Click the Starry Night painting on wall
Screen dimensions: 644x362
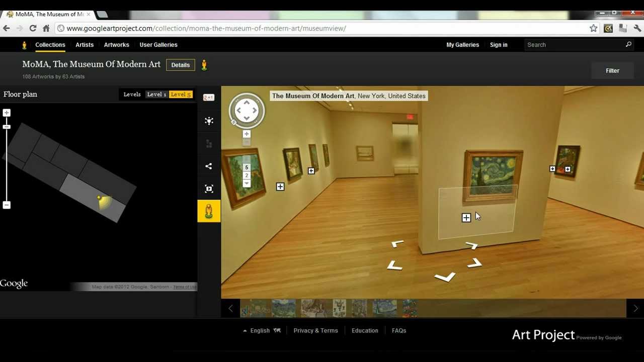(493, 176)
